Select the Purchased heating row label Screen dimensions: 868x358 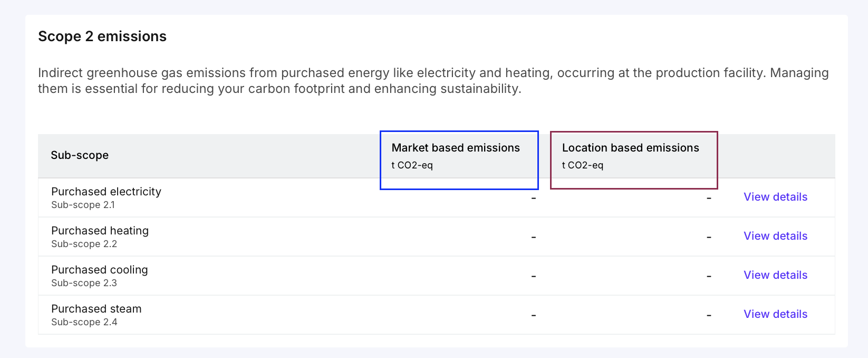click(100, 231)
